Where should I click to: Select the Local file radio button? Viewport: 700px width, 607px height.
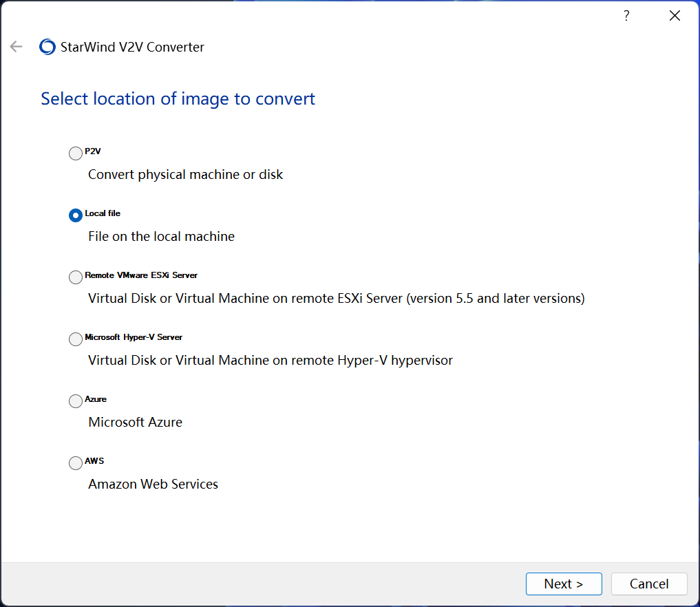[x=76, y=215]
